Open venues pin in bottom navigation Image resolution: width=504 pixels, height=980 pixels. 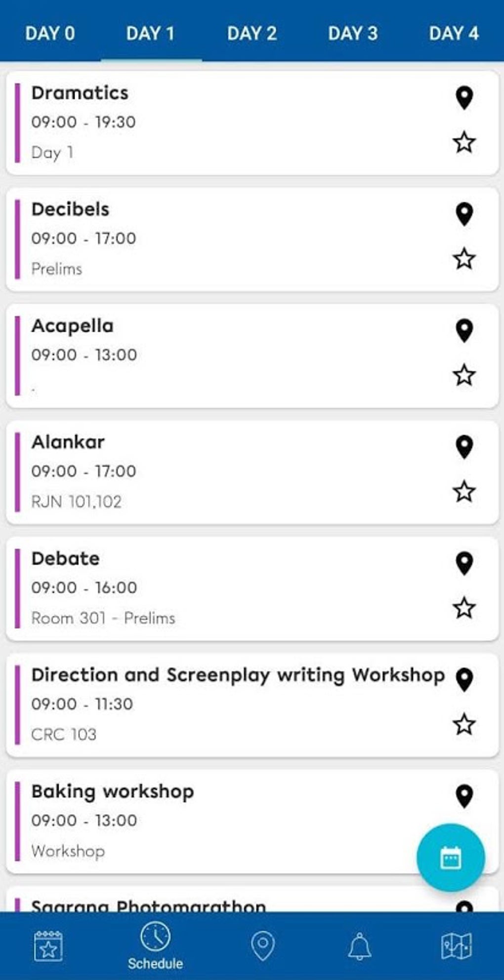pyautogui.click(x=263, y=946)
